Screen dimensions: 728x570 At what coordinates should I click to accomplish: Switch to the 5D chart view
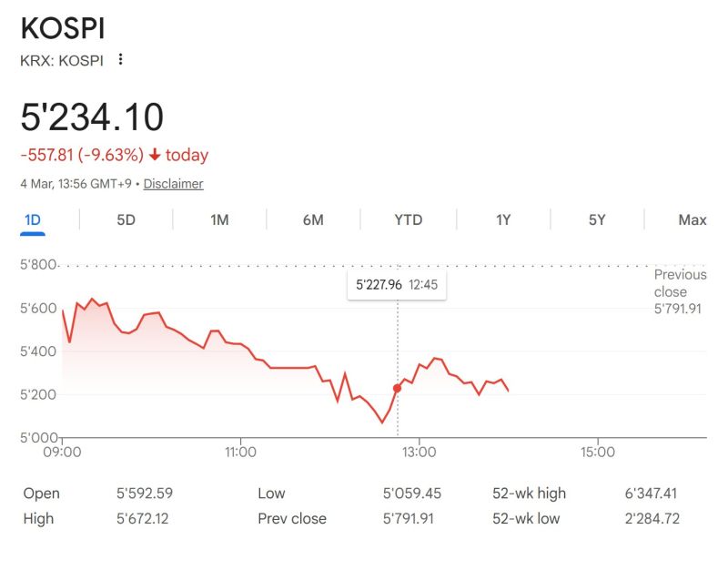tap(126, 220)
